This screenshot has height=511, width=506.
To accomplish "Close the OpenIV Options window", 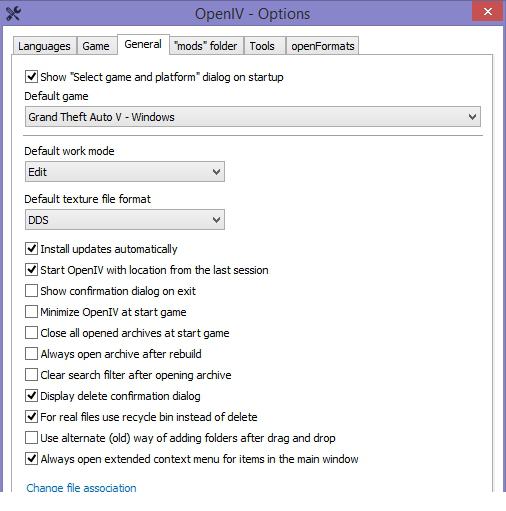I will point(487,12).
